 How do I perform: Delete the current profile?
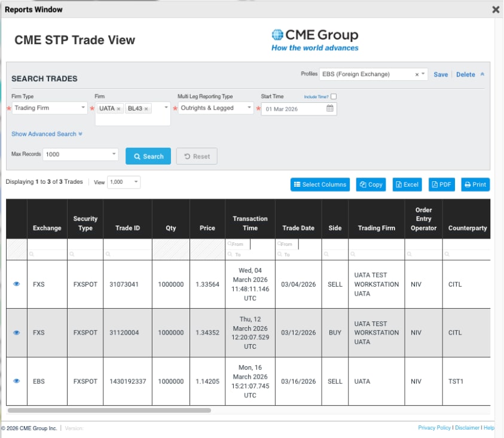(x=465, y=74)
